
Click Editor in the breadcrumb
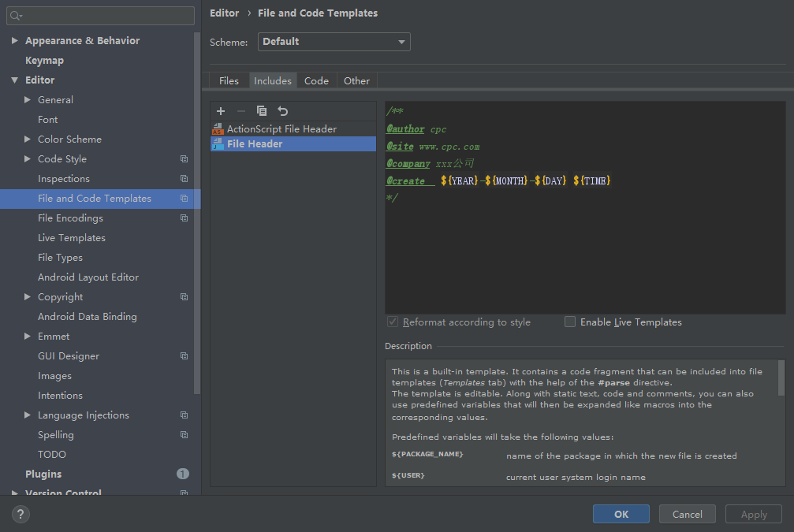pyautogui.click(x=225, y=13)
